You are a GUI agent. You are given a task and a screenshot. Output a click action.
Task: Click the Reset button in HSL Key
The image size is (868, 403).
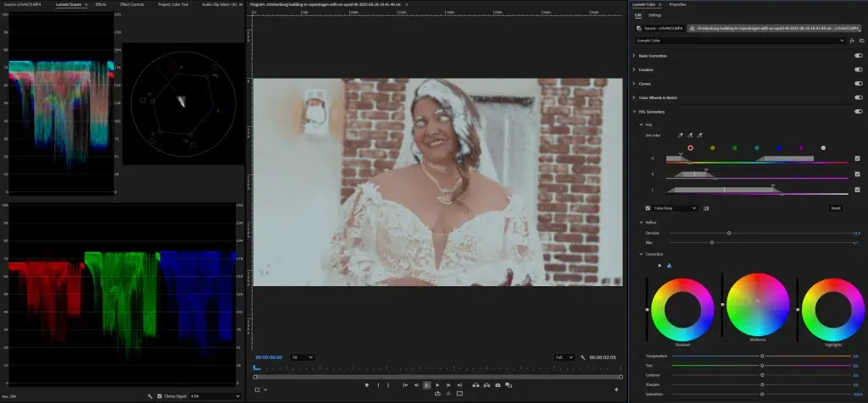pyautogui.click(x=835, y=207)
